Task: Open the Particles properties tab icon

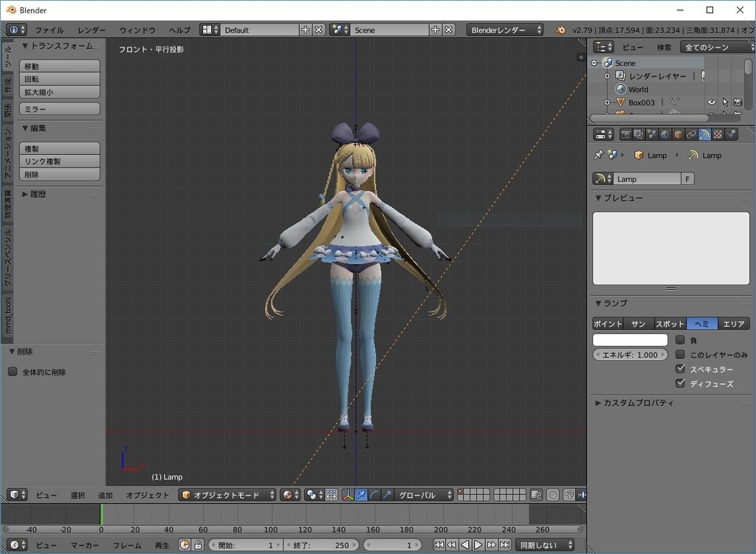Action: click(x=731, y=134)
